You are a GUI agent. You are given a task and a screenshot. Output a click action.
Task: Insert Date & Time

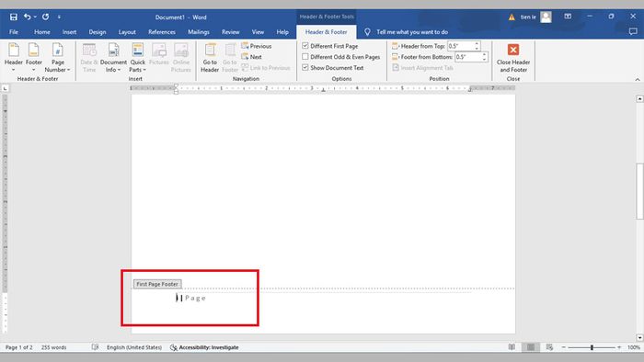click(x=89, y=57)
